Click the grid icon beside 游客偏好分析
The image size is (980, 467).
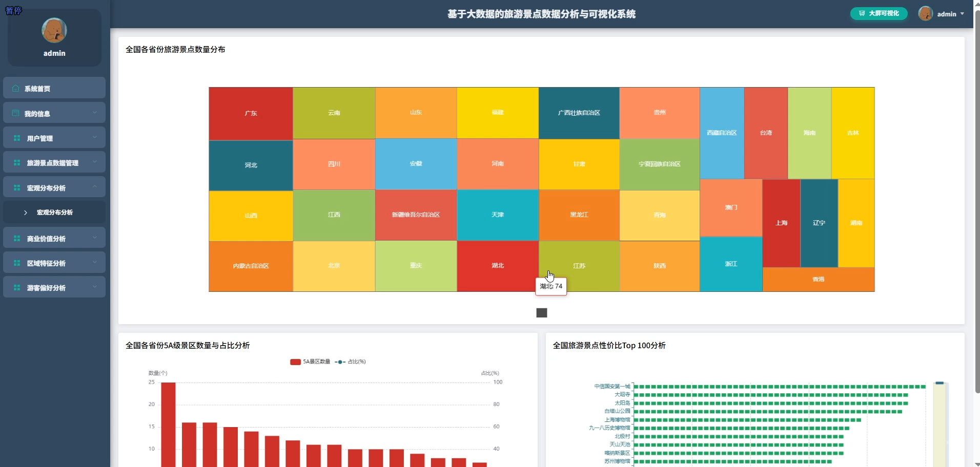click(x=17, y=288)
